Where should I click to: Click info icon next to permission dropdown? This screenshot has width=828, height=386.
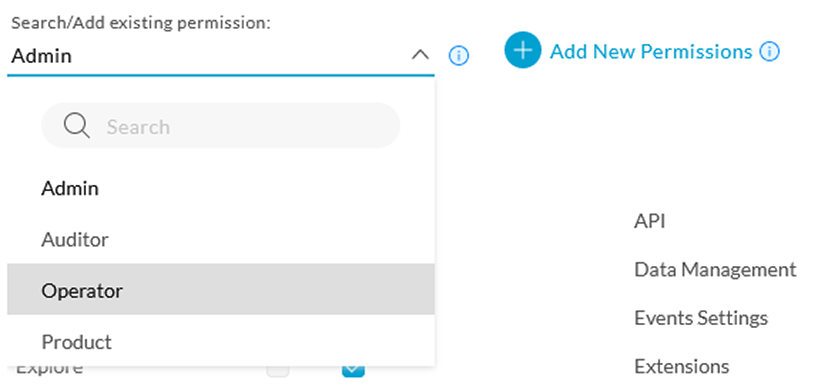click(x=458, y=55)
